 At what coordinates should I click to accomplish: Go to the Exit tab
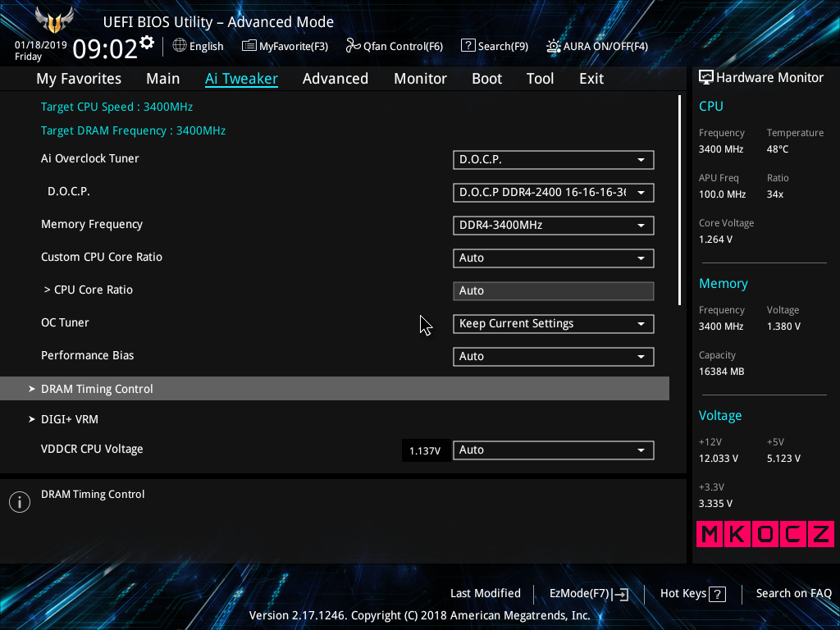click(591, 79)
